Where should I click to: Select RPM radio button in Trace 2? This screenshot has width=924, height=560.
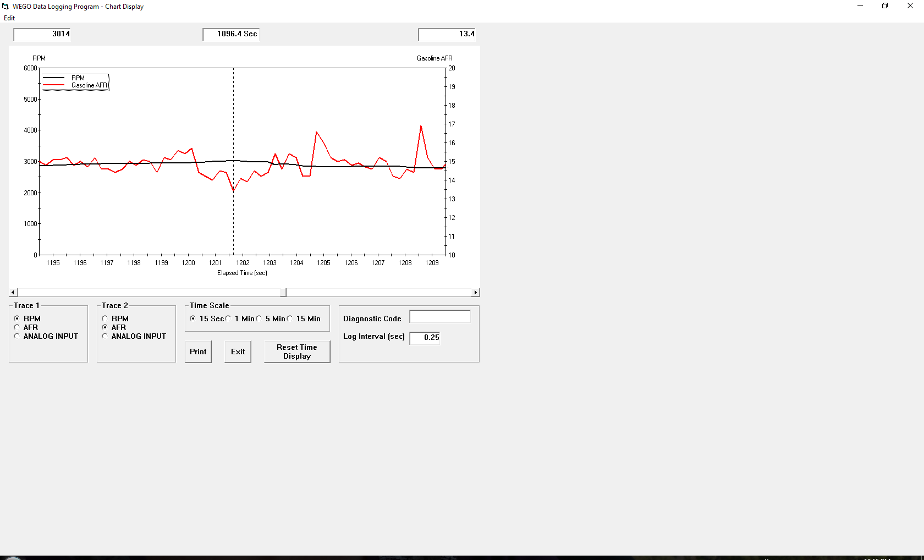tap(105, 319)
